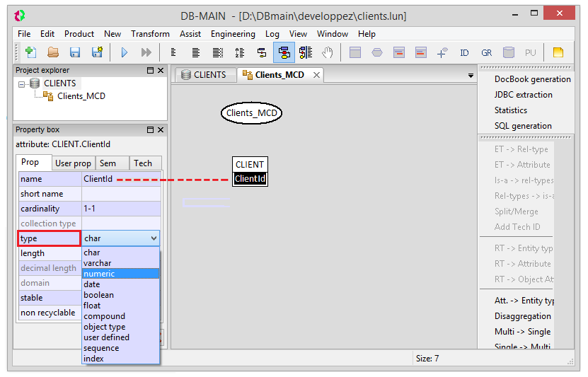The width and height of the screenshot is (588, 377).
Task: Select the ClientId attribute in diagram
Action: pos(250,179)
